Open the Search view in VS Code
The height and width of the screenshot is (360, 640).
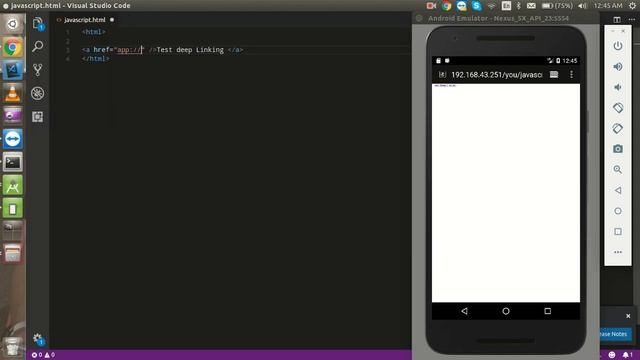coord(38,46)
